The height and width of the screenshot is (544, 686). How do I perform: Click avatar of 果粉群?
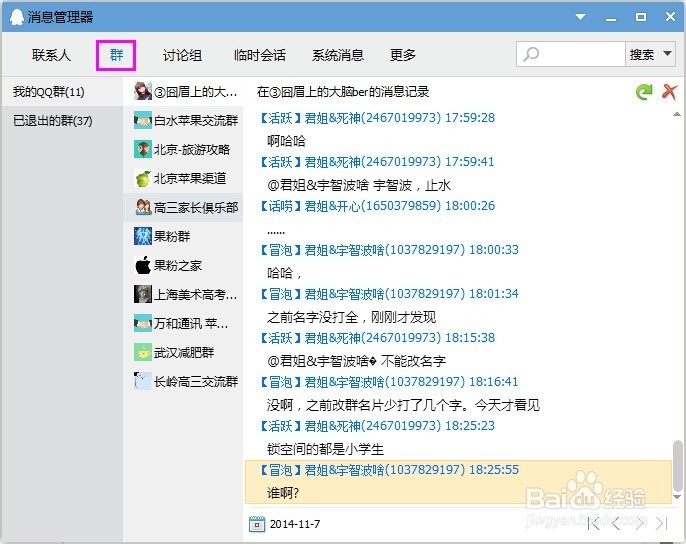[x=143, y=236]
